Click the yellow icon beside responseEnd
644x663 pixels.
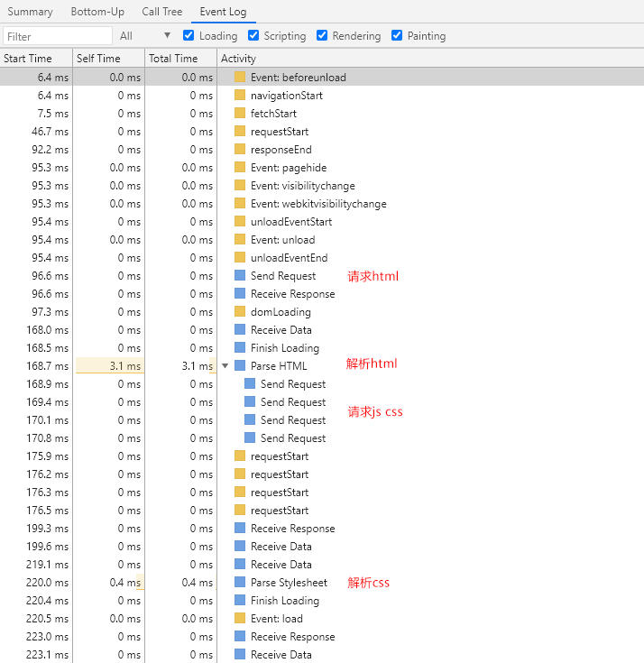[x=240, y=149]
